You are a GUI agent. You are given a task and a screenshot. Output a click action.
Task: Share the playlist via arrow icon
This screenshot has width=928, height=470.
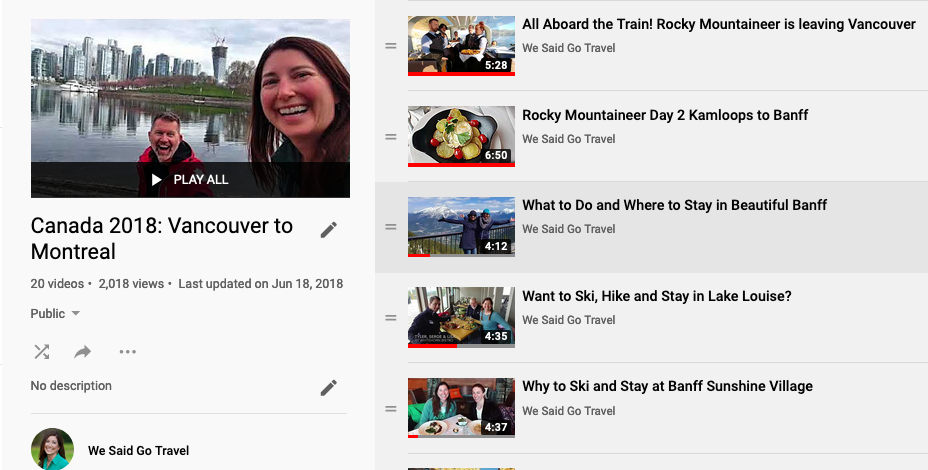pyautogui.click(x=83, y=351)
